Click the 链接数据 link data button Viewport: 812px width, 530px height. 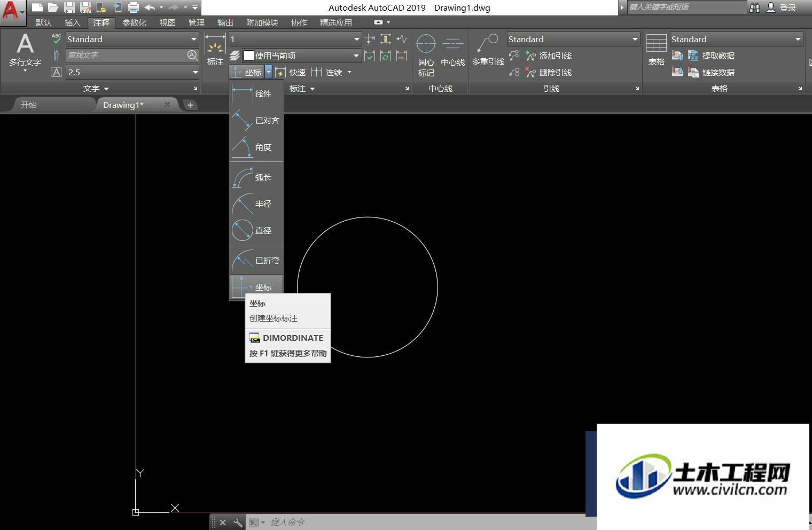(711, 72)
